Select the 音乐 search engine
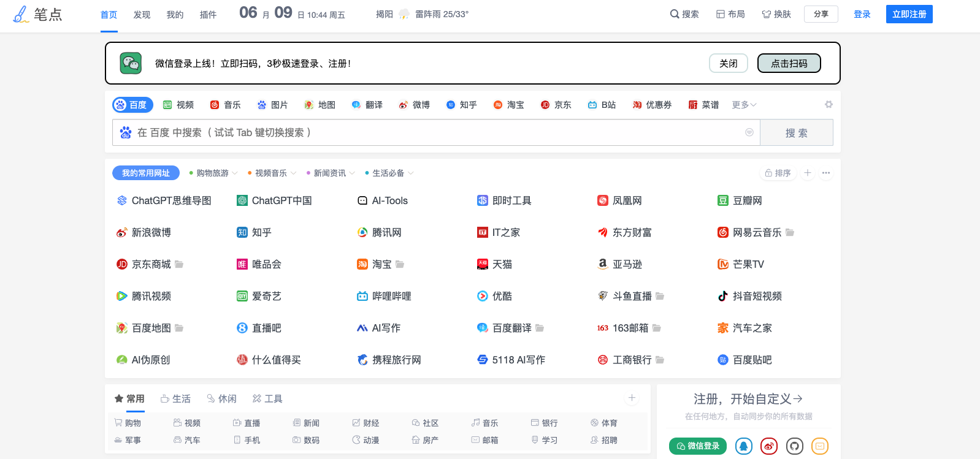The height and width of the screenshot is (459, 980). 225,105
